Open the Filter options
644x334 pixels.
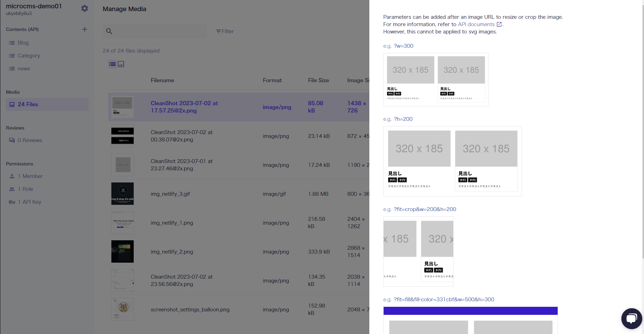pyautogui.click(x=225, y=31)
